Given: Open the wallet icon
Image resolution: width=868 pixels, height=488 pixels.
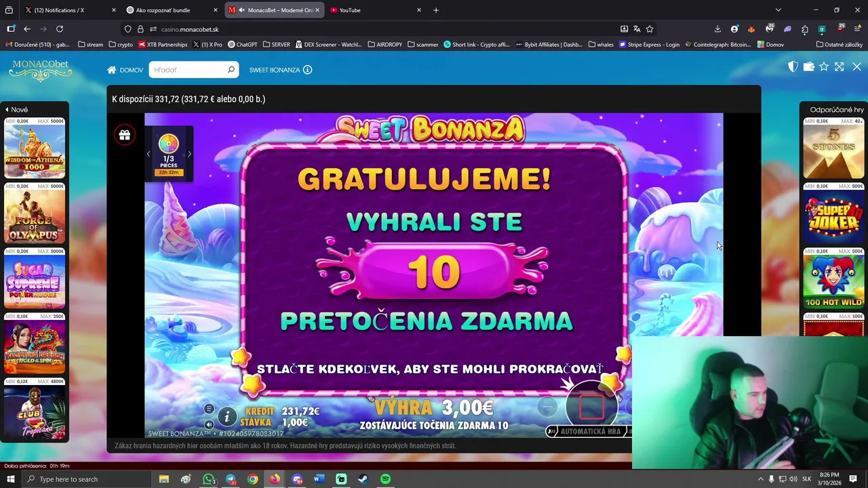Looking at the screenshot, I should coord(808,66).
